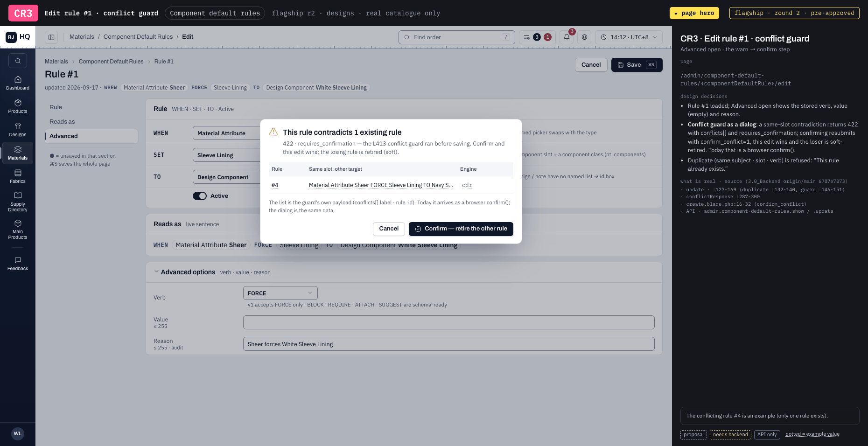Open Supply Directory in the sidebar

18,202
